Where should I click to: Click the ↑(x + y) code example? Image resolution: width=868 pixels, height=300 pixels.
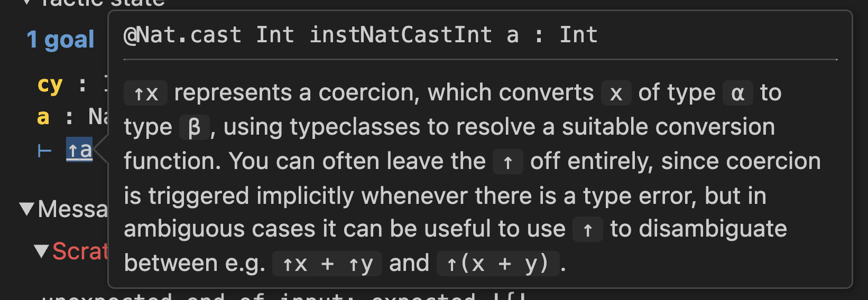tap(498, 264)
